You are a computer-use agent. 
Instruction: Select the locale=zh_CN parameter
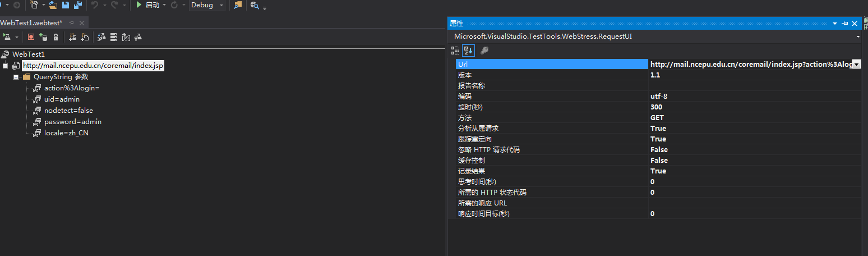[x=66, y=133]
